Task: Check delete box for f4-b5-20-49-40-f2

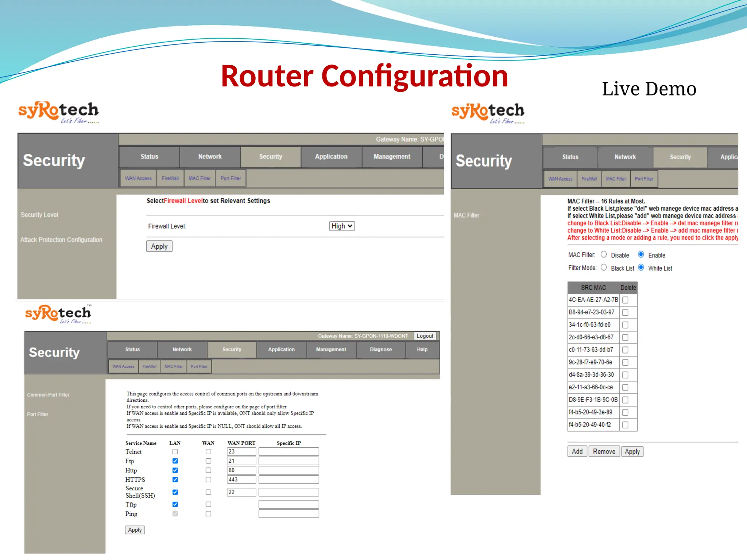Action: 625,425
